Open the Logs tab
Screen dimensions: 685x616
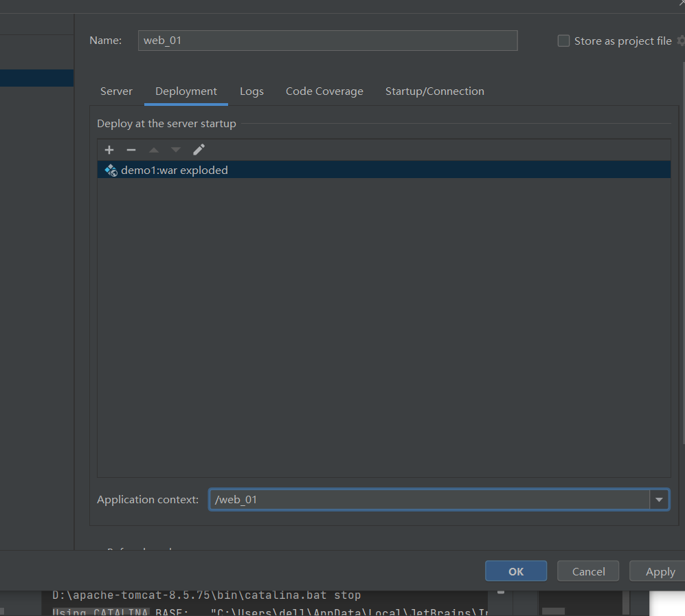[x=251, y=91]
